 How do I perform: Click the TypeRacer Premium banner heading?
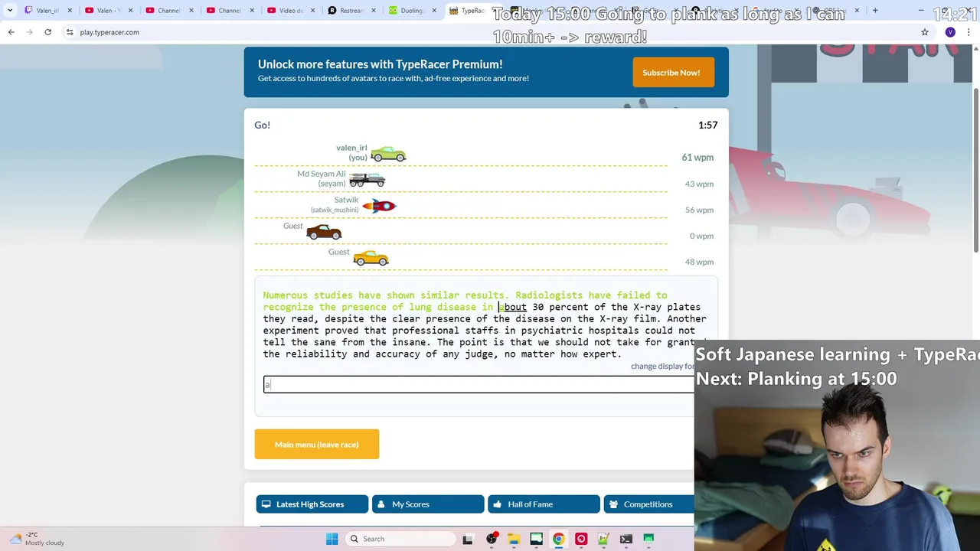click(381, 64)
